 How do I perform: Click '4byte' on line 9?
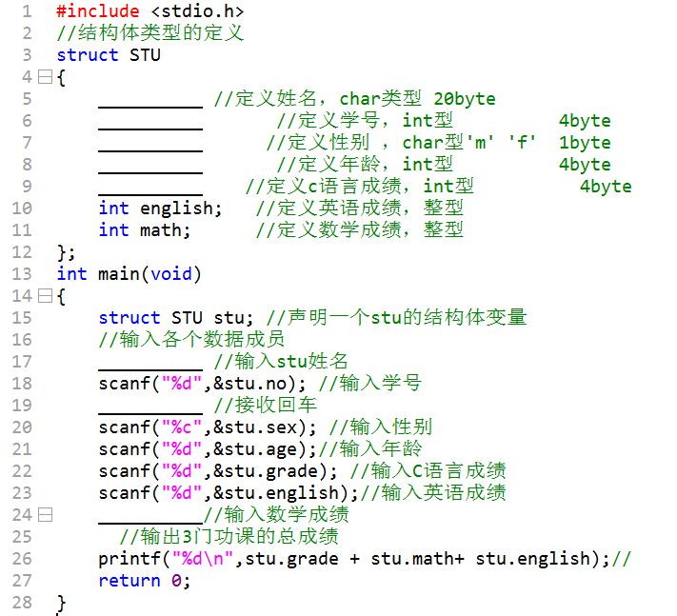[606, 187]
